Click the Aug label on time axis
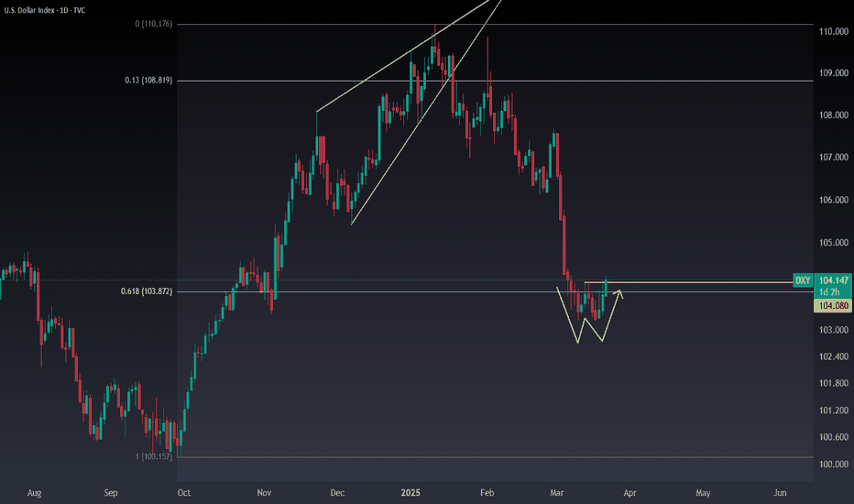The height and width of the screenshot is (504, 854). point(34,493)
